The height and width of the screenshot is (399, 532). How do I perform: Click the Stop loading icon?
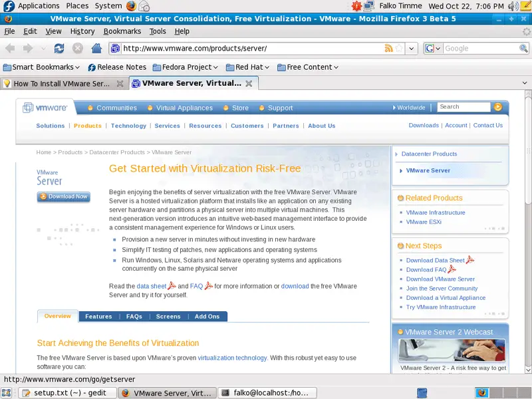tap(78, 48)
